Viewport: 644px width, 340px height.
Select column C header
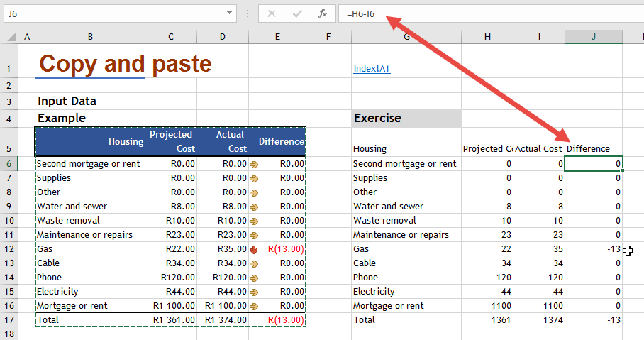coord(171,37)
